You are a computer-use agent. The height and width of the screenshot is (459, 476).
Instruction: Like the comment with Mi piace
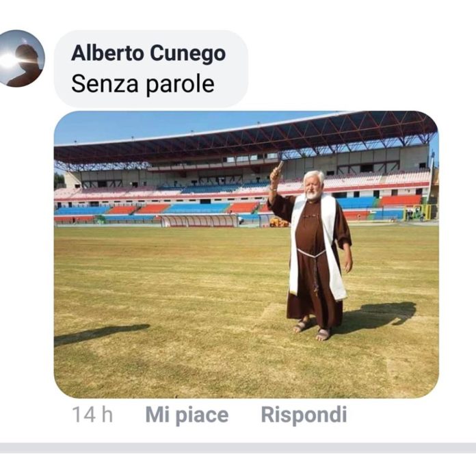tap(187, 415)
